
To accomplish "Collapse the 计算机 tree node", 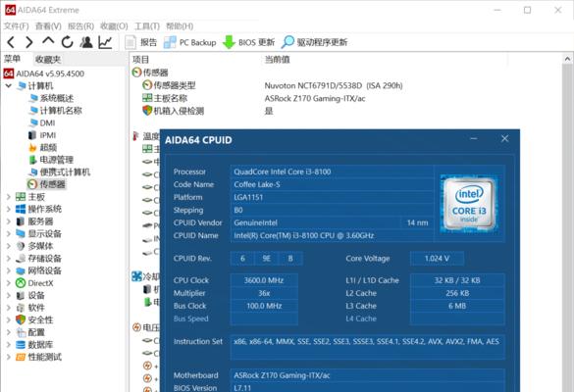I will click(x=9, y=86).
